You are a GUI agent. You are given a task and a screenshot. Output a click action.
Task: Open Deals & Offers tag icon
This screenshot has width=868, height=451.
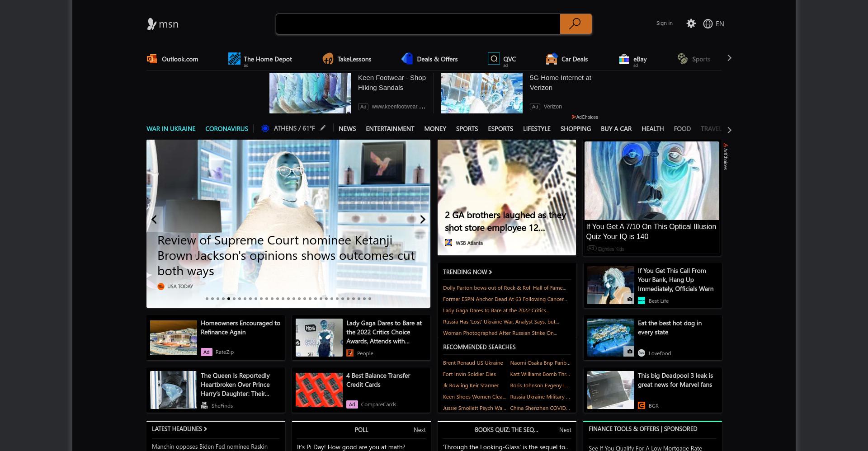407,59
